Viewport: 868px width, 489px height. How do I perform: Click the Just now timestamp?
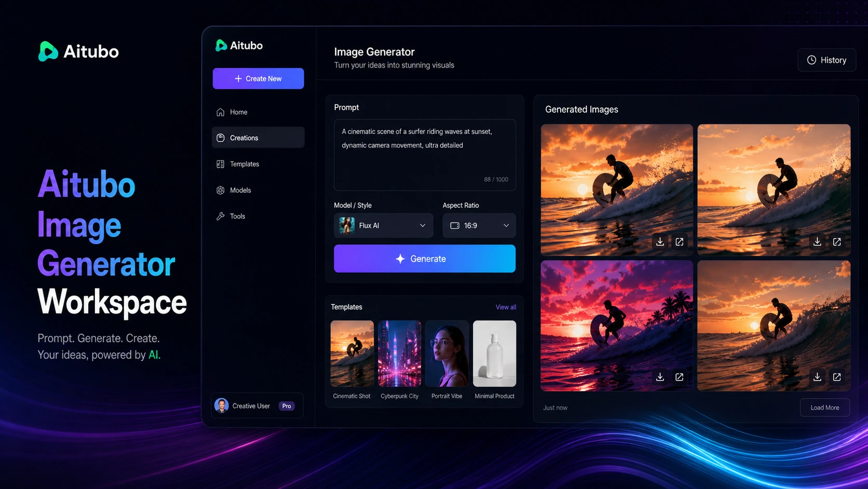[555, 408]
